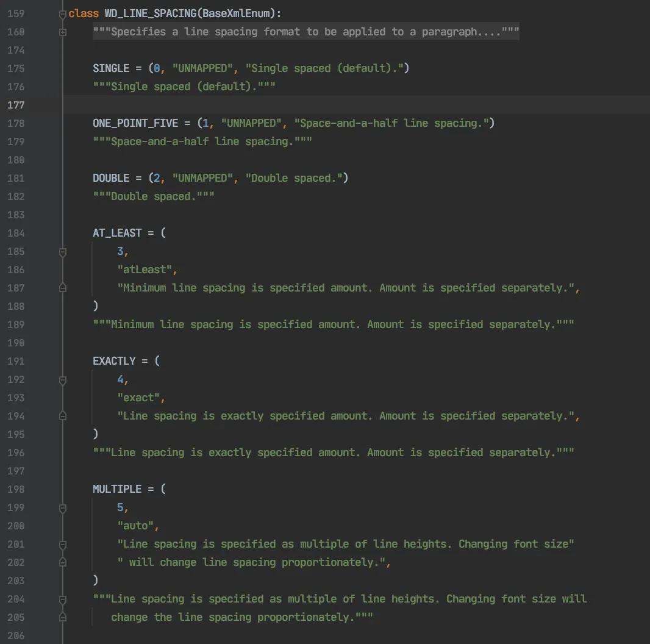650x644 pixels.
Task: Click the AT_LEAST enum member name
Action: (x=117, y=233)
